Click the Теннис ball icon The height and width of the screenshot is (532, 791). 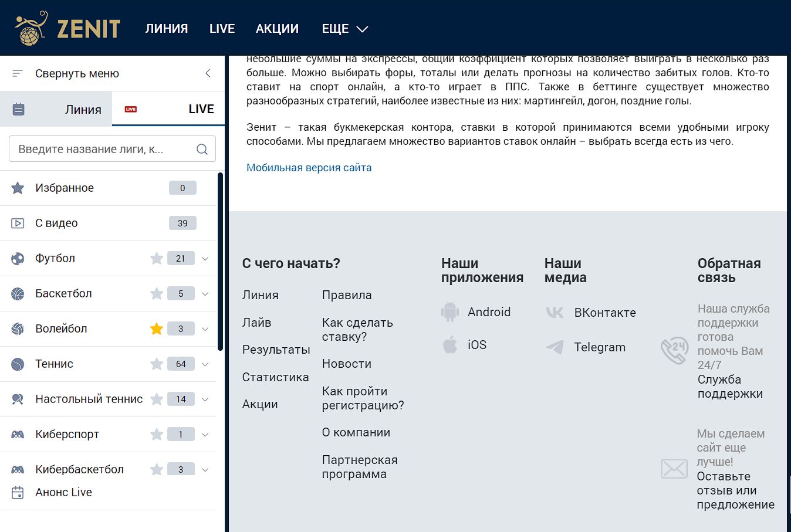(x=18, y=364)
